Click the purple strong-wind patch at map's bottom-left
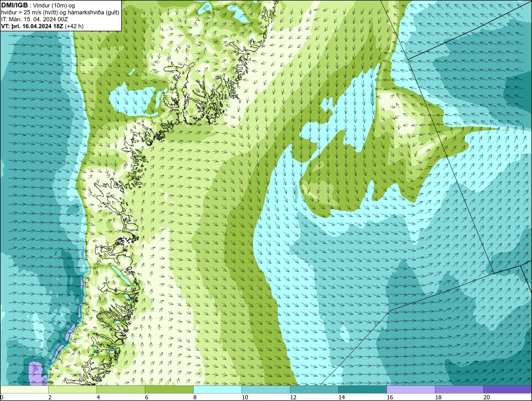 (37, 373)
